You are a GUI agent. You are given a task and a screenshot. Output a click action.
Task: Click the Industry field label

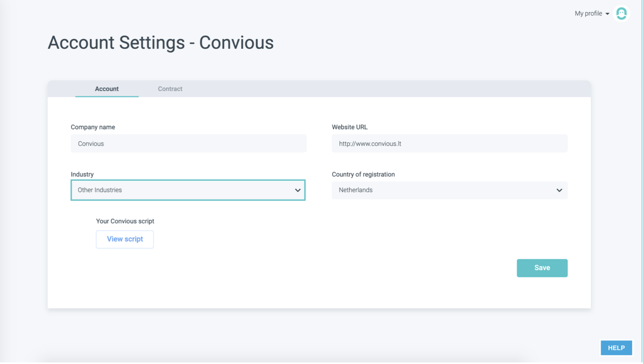[x=82, y=175]
